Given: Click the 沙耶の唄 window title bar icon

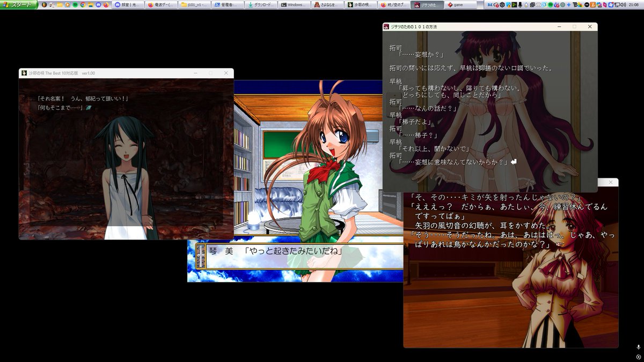Looking at the screenshot, I should [24, 73].
